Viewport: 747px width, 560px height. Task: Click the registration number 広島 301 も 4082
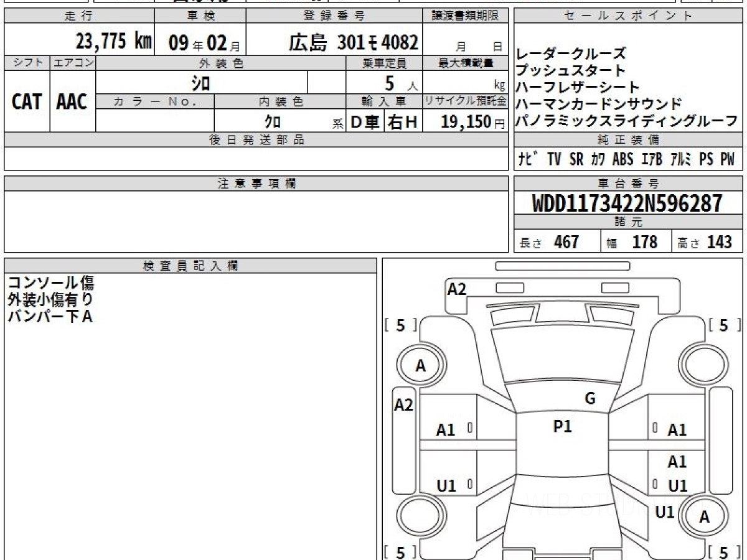coord(353,42)
